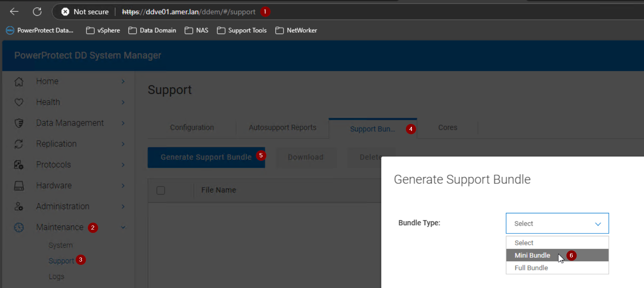644x288 pixels.
Task: Click the Hardware drive icon
Action: click(x=19, y=186)
